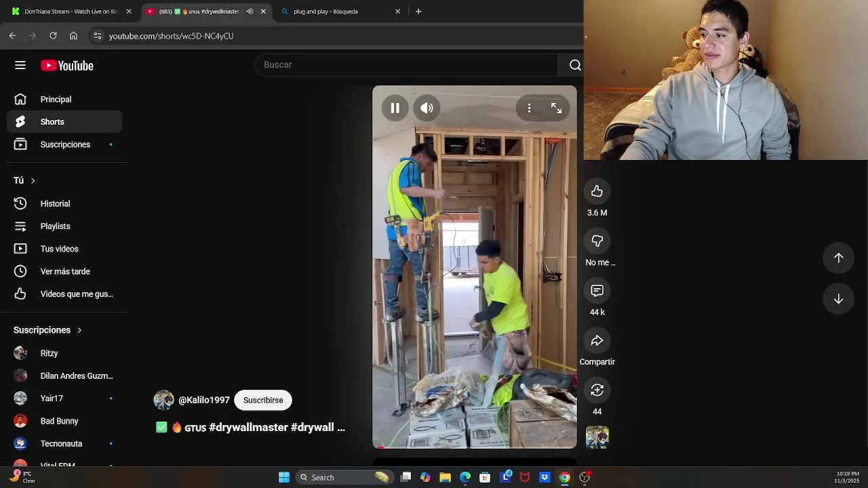Select Shorts in the sidebar

pos(64,122)
